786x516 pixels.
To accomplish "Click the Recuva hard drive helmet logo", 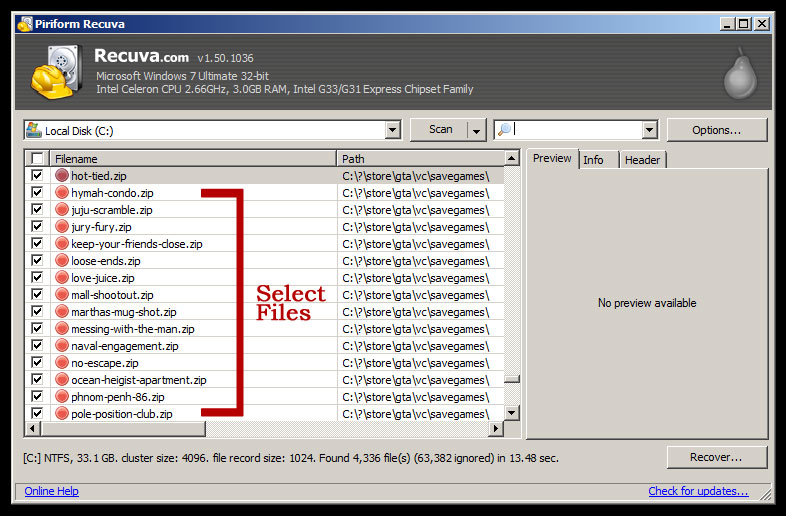I will point(56,71).
